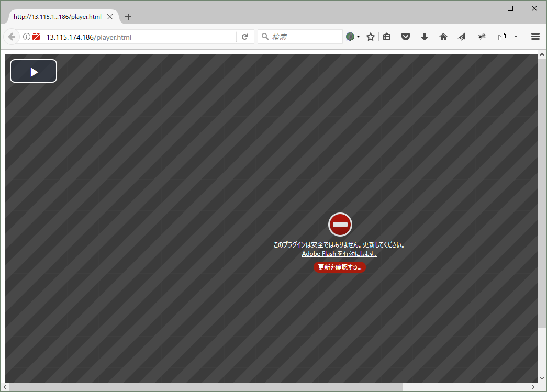Open the search engine selector dropdown
The image size is (547, 392).
[353, 37]
